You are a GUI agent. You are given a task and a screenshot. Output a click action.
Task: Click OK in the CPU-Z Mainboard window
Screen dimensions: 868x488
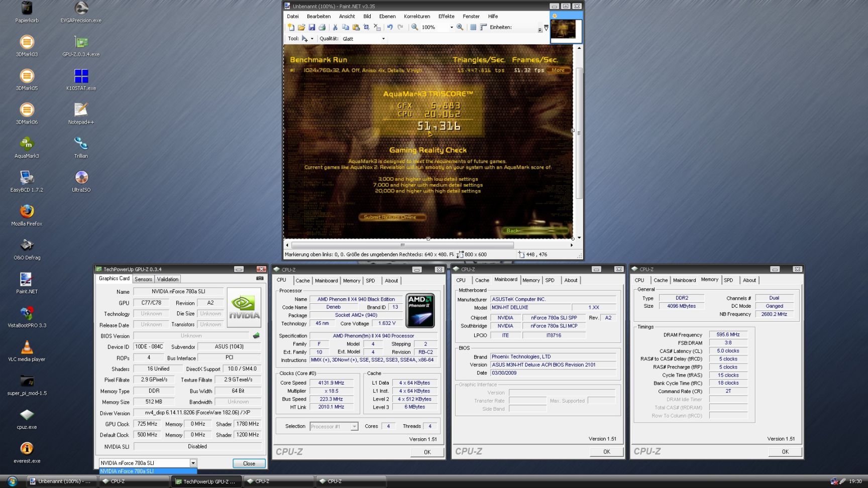click(606, 451)
